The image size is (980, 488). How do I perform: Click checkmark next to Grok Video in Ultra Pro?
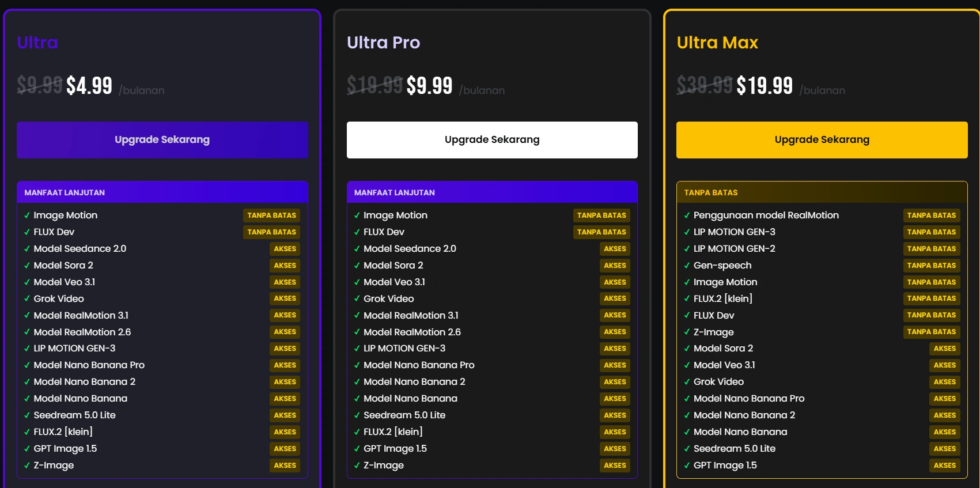coord(357,299)
